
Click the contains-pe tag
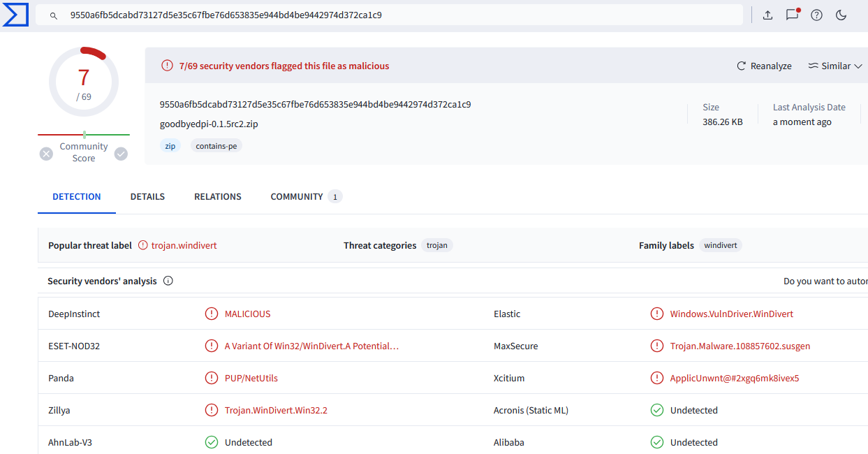coord(216,146)
